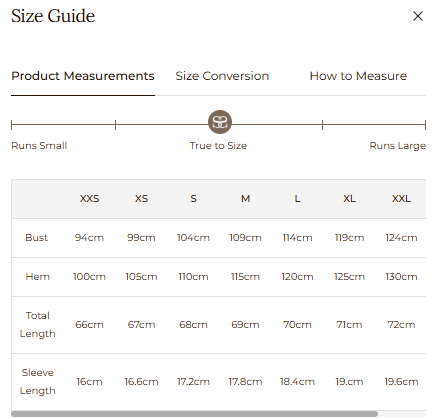This screenshot has width=439, height=419.
Task: Click the 124cm bust value
Action: click(x=401, y=238)
